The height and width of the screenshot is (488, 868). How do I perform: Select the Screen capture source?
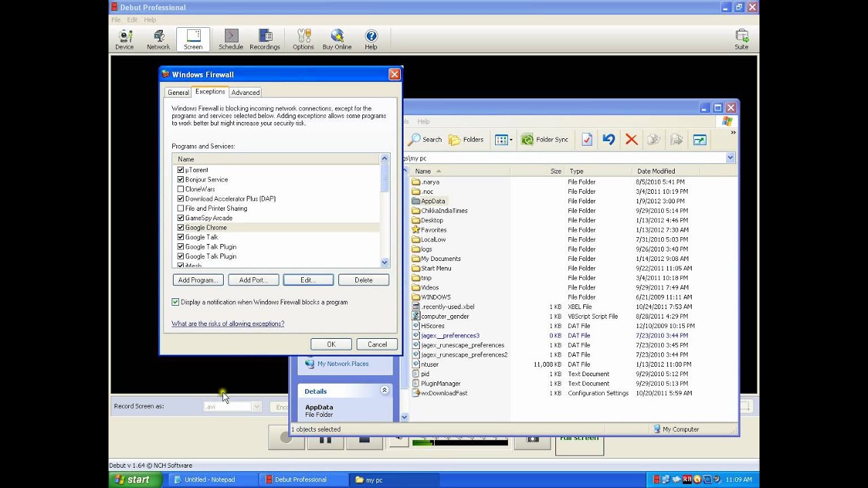coord(193,39)
